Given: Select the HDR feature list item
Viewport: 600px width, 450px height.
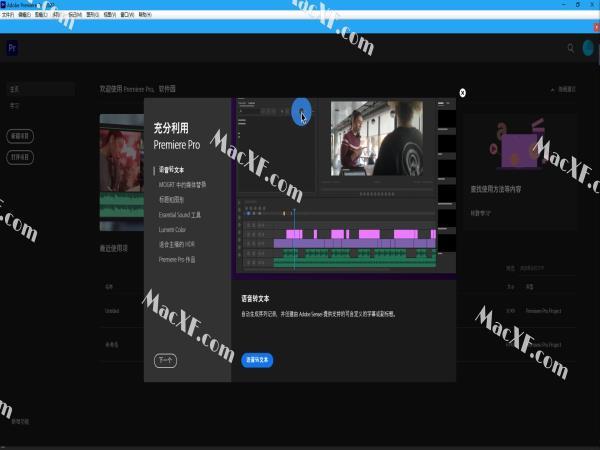Looking at the screenshot, I should click(176, 244).
